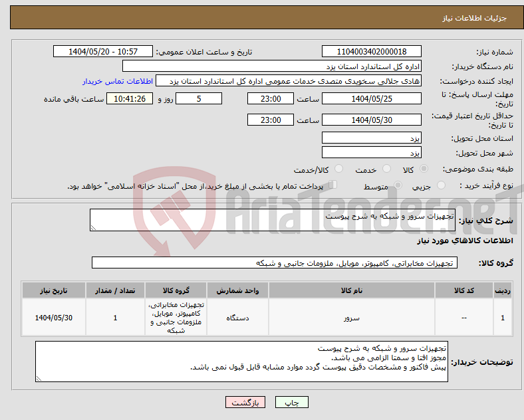
Task: Select the کالا/خدمت radio button
Action: coord(338,169)
